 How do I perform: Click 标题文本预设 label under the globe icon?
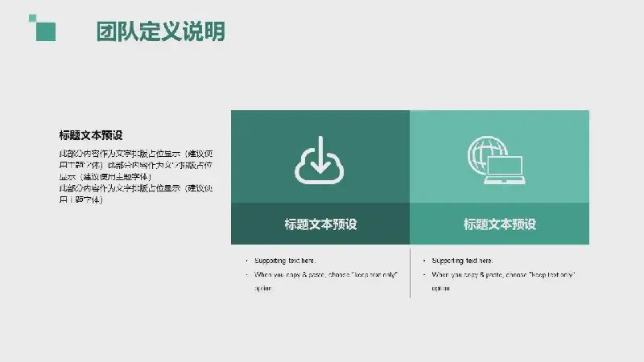[x=499, y=224]
